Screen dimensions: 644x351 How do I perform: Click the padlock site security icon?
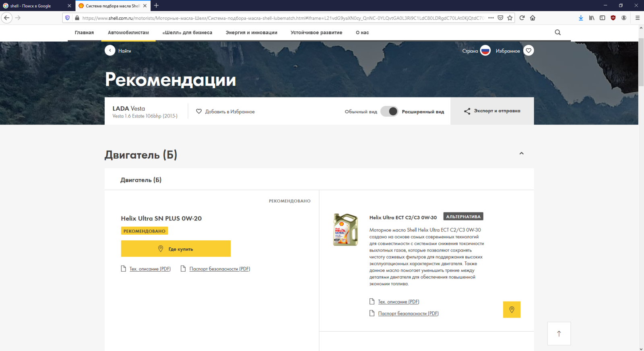click(77, 18)
